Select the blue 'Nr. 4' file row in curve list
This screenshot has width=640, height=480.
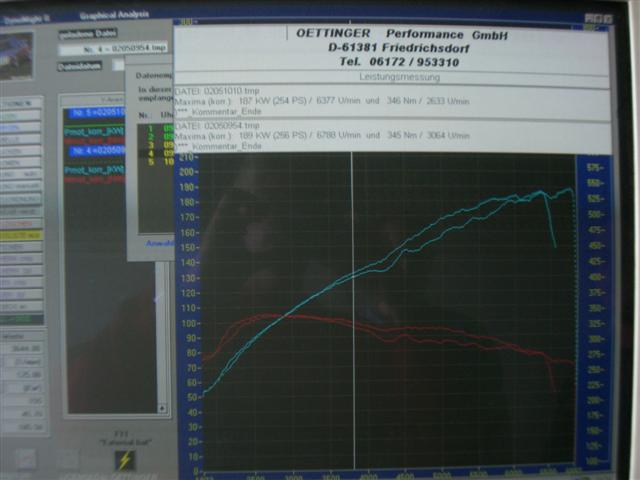pos(97,151)
